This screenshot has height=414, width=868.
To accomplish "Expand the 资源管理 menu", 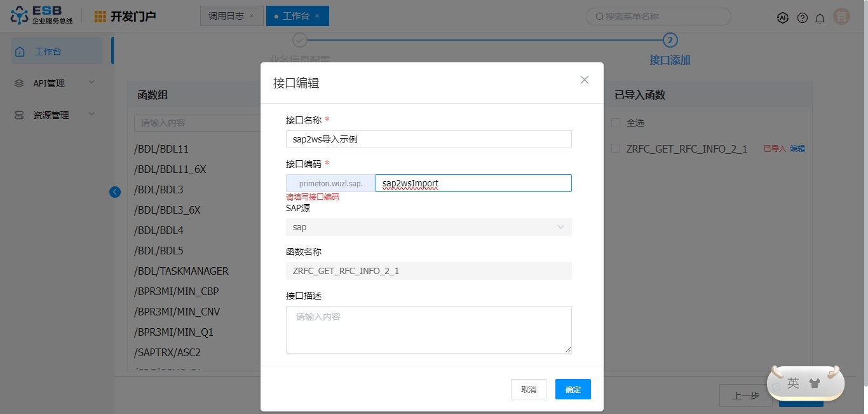I will (x=56, y=115).
